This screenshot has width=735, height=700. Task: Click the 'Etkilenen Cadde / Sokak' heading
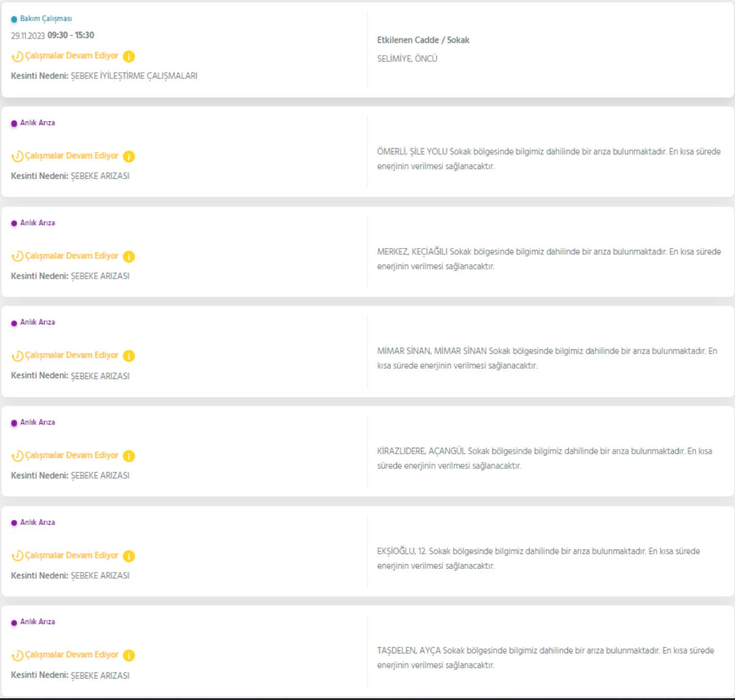(x=423, y=40)
